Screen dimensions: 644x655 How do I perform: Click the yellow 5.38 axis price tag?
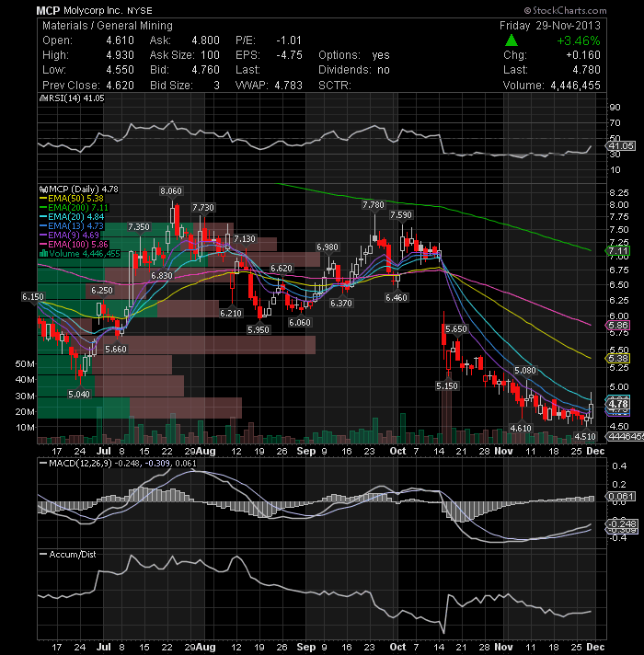click(617, 359)
